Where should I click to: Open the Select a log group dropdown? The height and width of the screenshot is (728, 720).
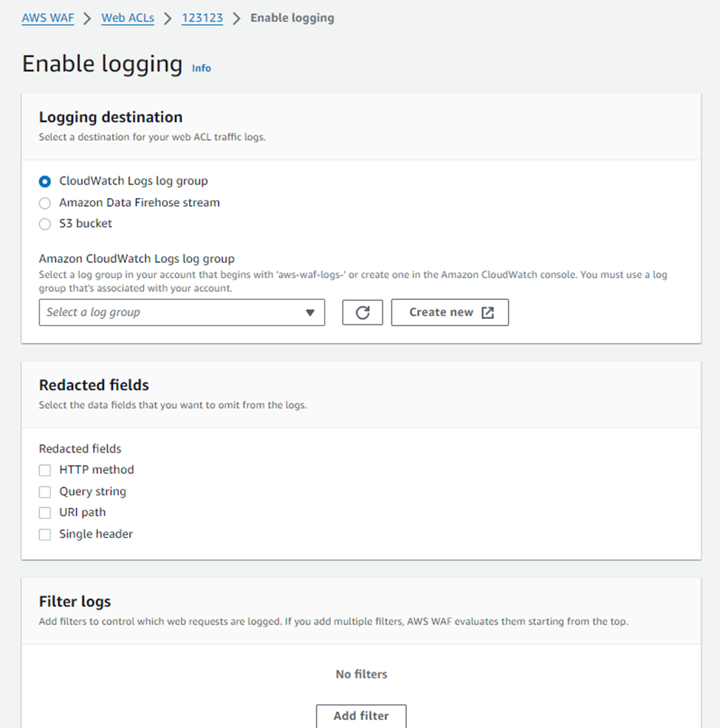[182, 312]
